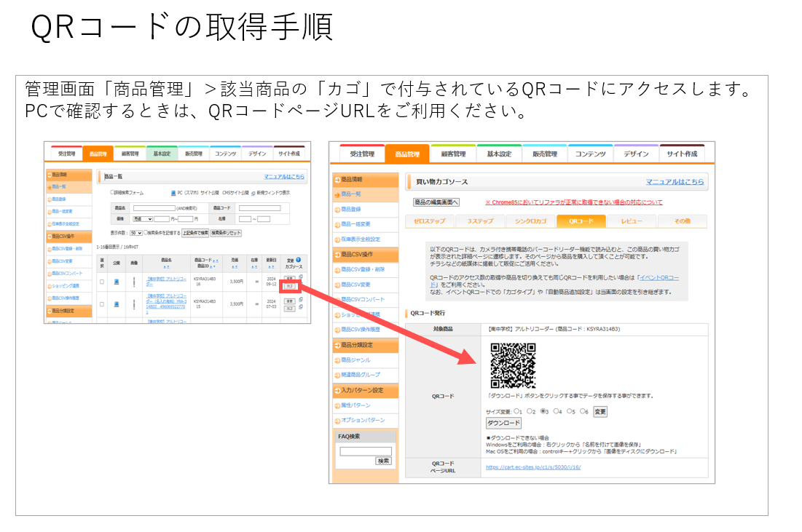Open 商品ジャンル in the right sidebar
802x532 pixels.
tap(355, 360)
